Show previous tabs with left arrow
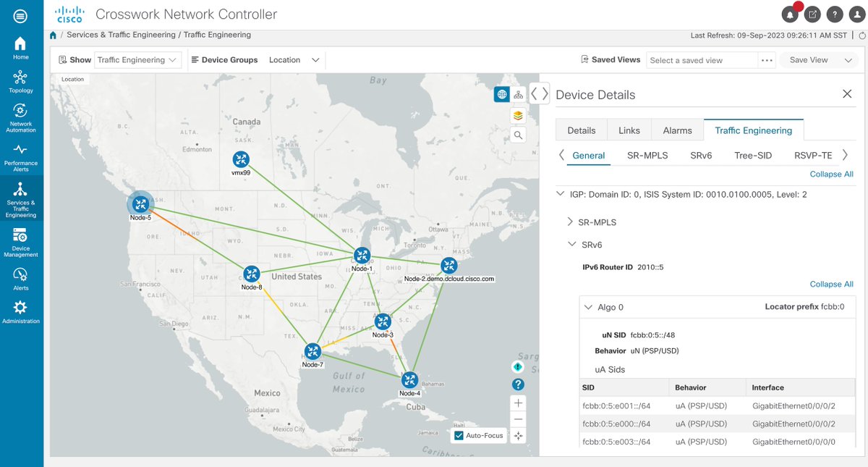Viewport: 868px width, 467px height. point(561,155)
